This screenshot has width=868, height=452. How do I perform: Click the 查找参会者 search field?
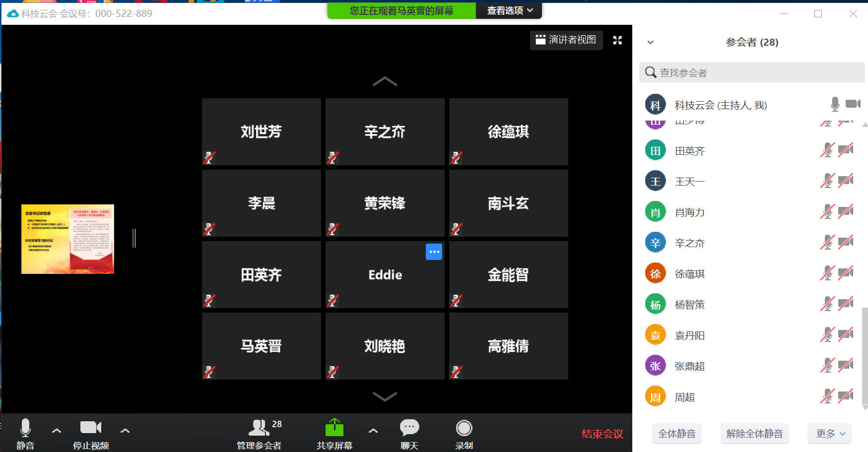click(x=752, y=73)
